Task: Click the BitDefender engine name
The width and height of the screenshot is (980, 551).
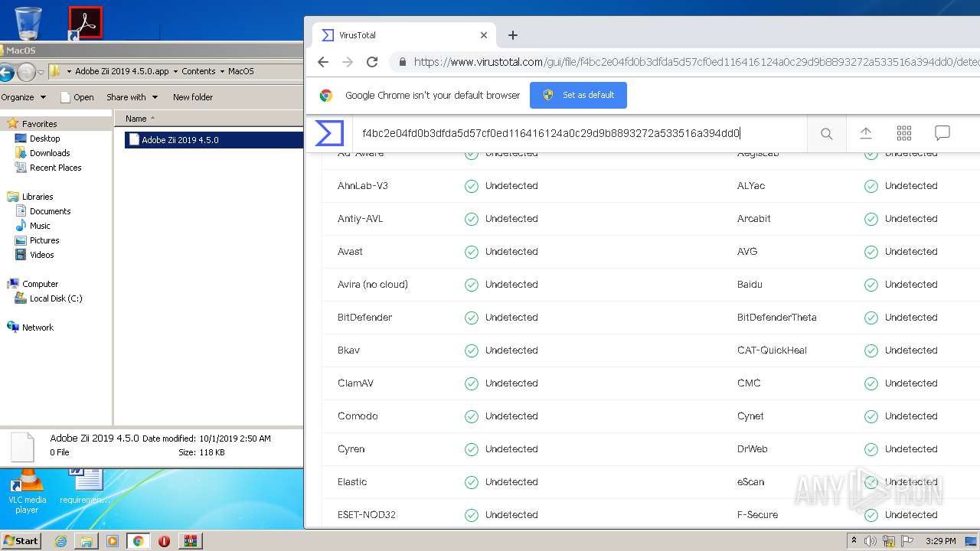Action: click(364, 318)
